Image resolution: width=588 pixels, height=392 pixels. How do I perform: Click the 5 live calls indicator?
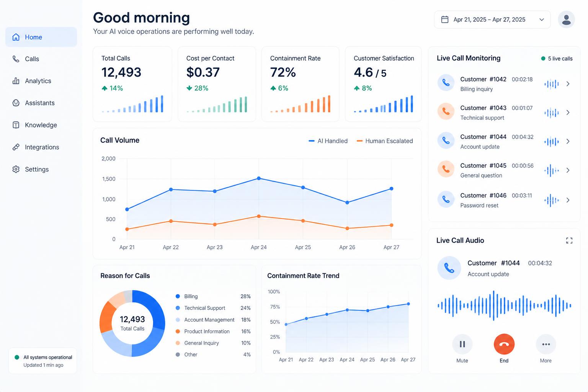557,59
